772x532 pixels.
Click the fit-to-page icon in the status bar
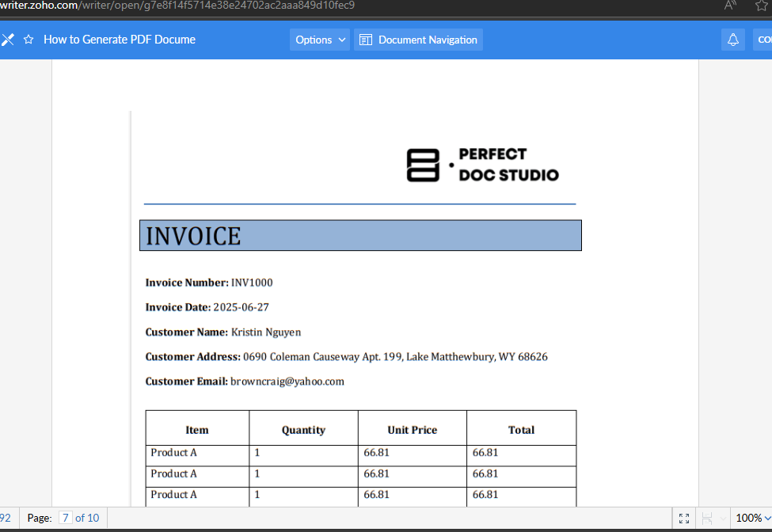coord(707,518)
